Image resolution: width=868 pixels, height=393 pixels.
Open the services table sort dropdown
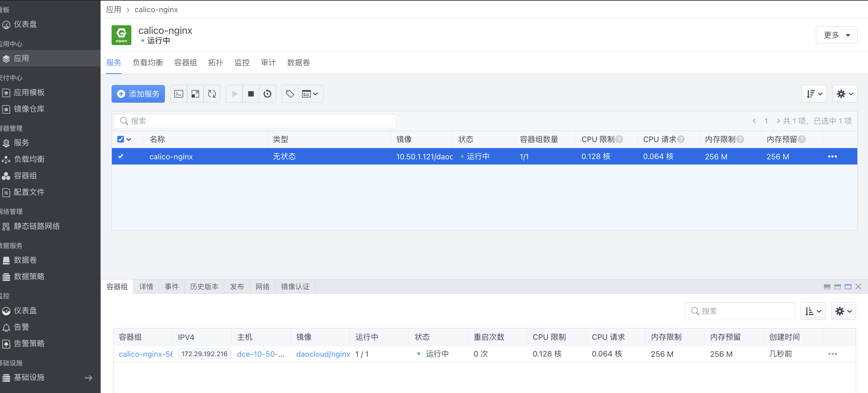coord(814,94)
